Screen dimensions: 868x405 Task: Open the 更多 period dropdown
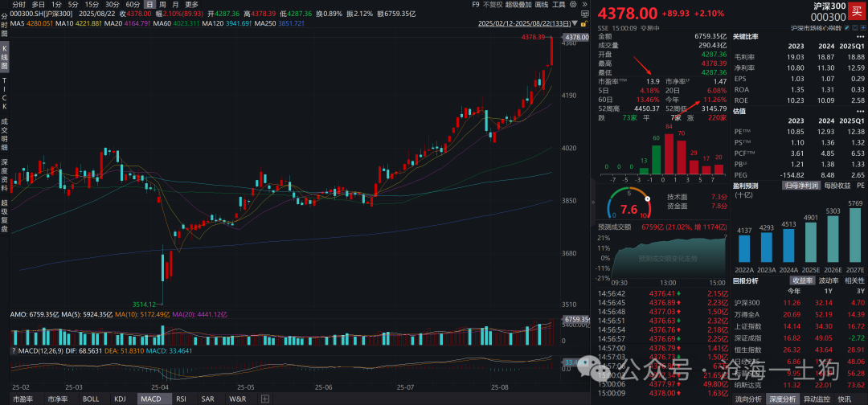tap(191, 4)
